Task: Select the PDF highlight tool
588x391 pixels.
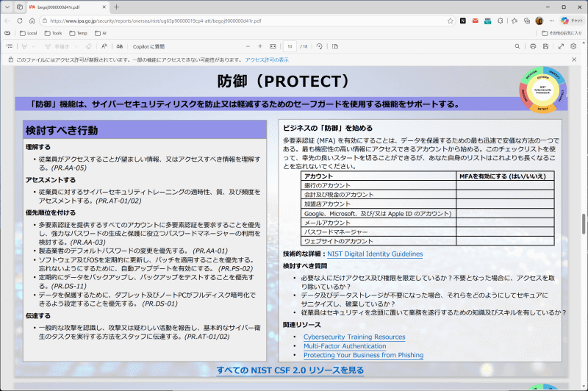Action: [x=24, y=46]
